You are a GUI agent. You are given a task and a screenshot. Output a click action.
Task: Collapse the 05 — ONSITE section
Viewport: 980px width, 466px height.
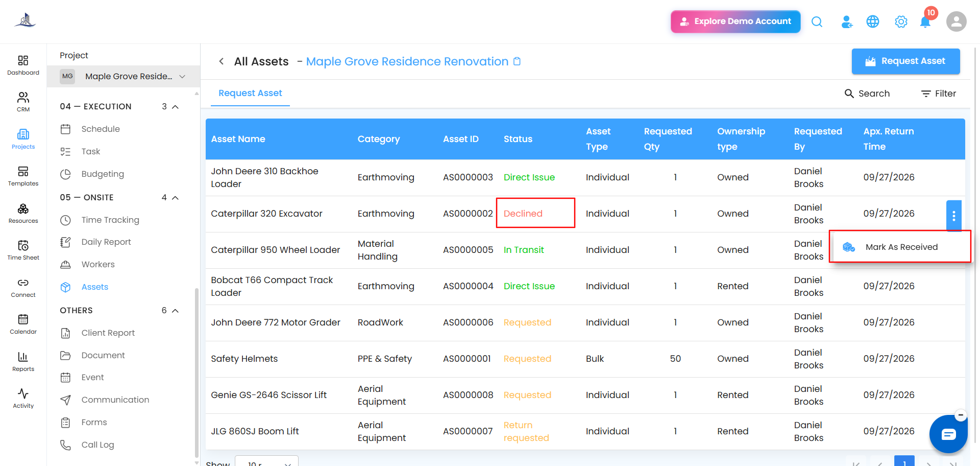[175, 198]
